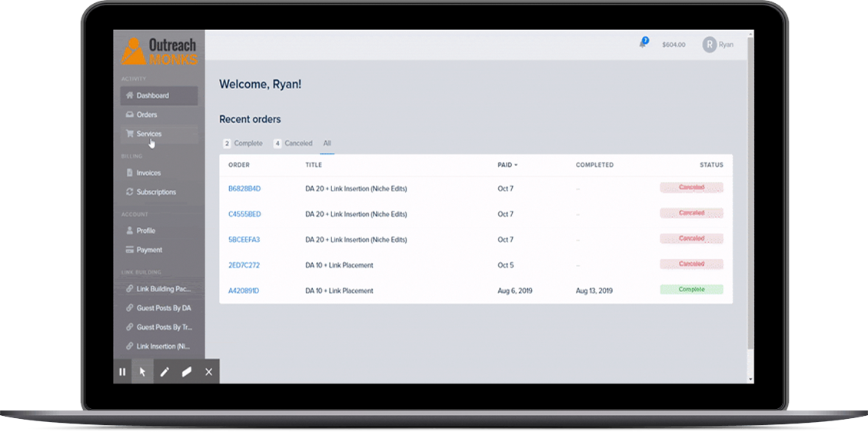Open Invoices under Billing
This screenshot has width=868, height=432.
(x=148, y=174)
